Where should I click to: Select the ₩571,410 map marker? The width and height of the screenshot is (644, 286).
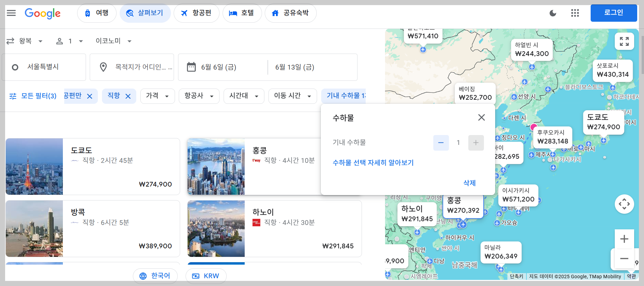coord(423,36)
